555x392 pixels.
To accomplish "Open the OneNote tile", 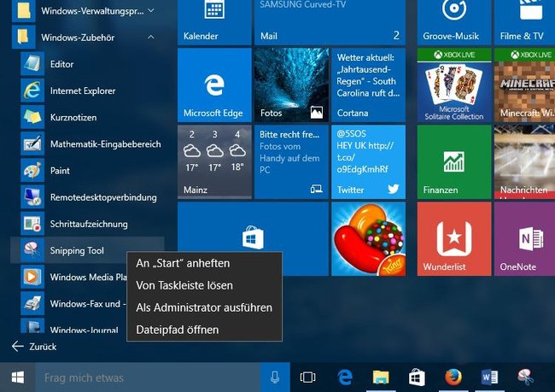I will coord(524,238).
